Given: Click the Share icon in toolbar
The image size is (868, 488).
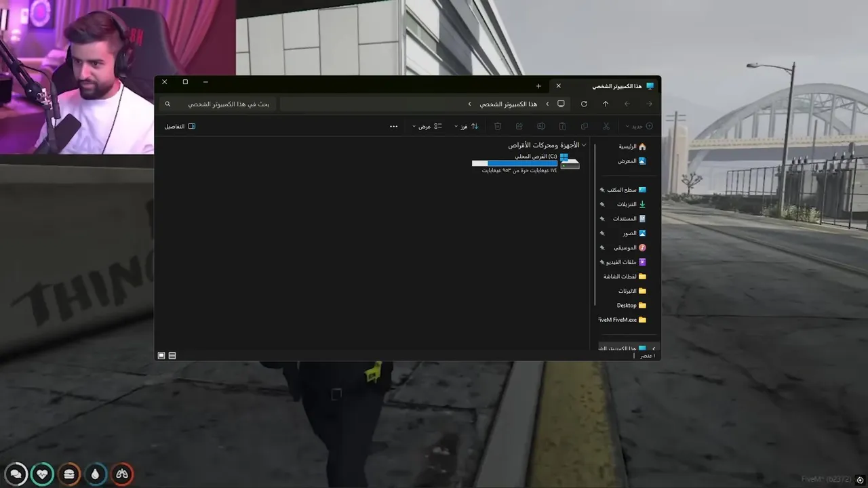Looking at the screenshot, I should pyautogui.click(x=519, y=126).
